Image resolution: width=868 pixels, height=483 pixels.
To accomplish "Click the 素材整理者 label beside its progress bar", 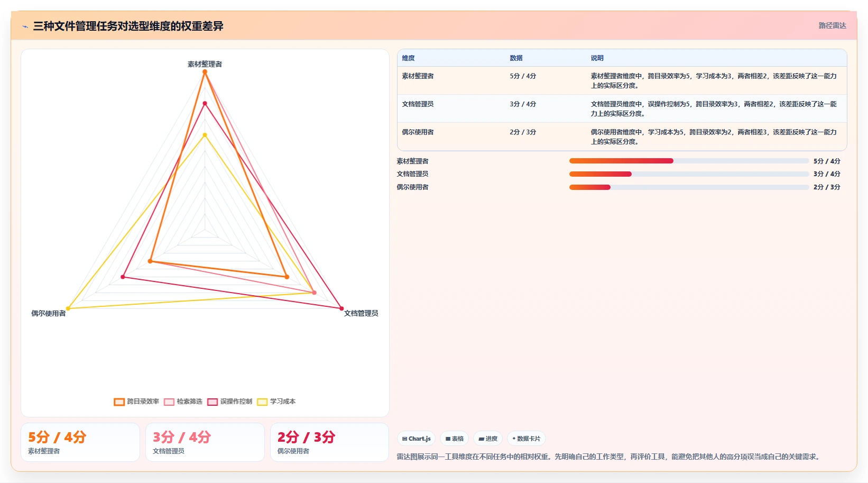I will click(412, 161).
